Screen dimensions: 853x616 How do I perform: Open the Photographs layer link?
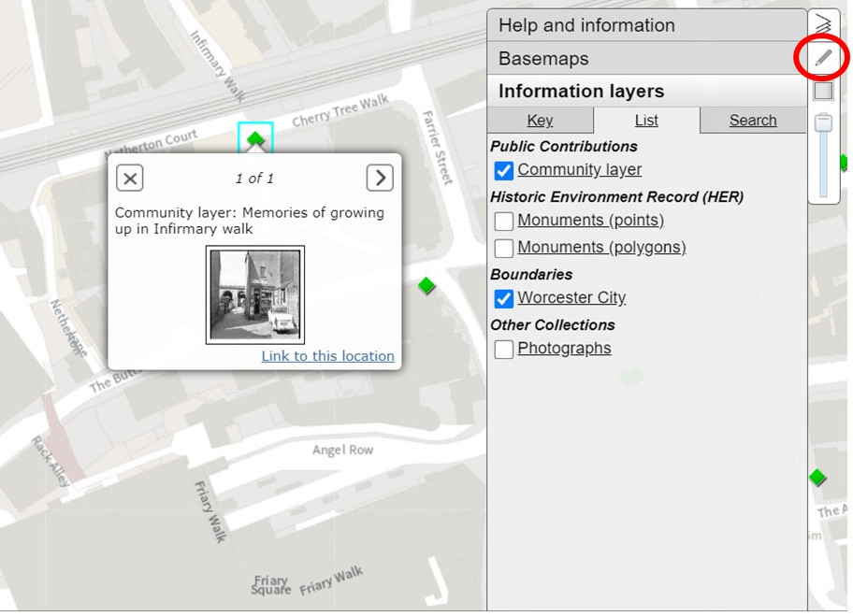(564, 349)
